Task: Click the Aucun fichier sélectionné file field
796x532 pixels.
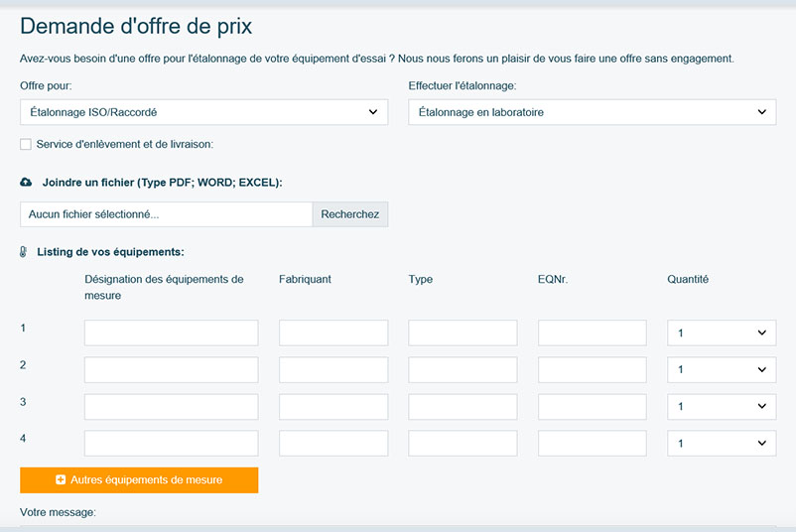Action: tap(167, 214)
